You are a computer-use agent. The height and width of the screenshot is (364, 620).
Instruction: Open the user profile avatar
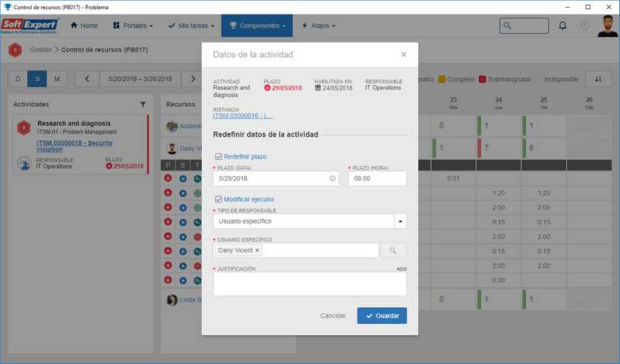click(608, 26)
